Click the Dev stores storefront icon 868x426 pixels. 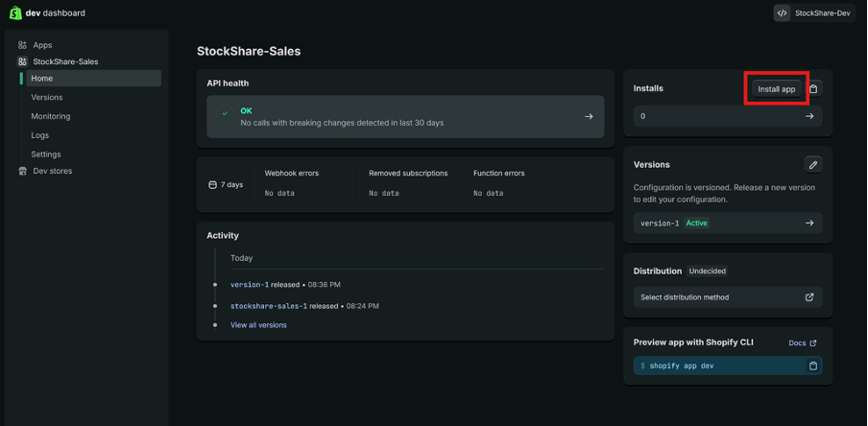coord(23,171)
